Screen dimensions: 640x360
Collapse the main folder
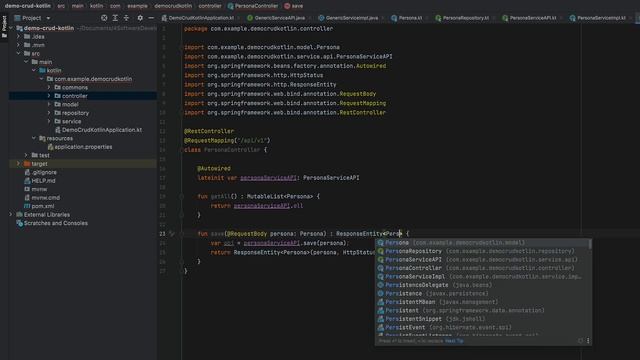(26, 62)
